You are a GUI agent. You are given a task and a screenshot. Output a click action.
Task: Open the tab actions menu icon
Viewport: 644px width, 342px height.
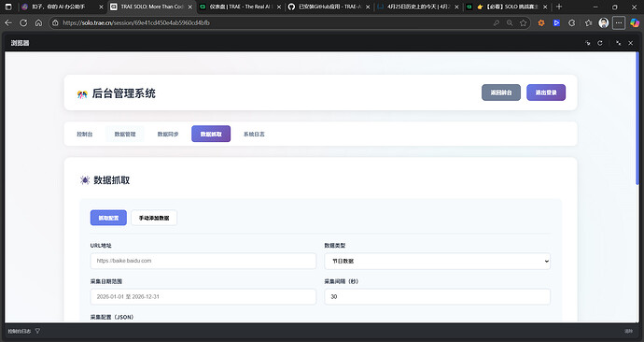click(x=8, y=7)
